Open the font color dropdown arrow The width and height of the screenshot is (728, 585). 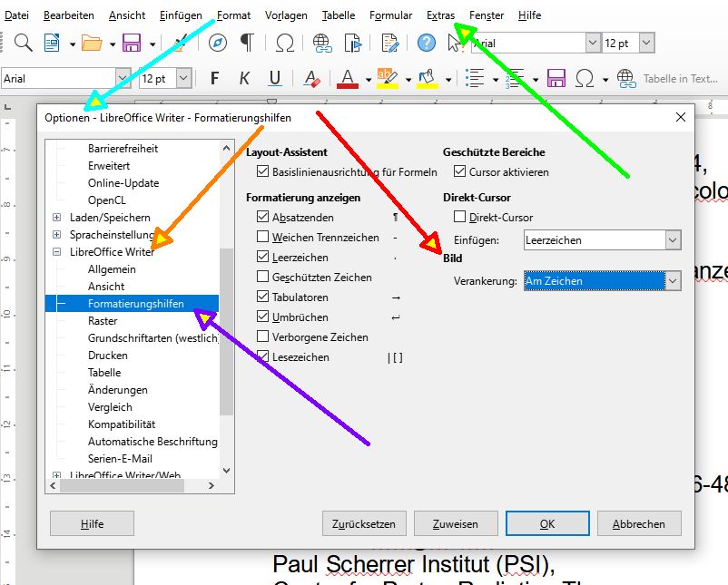tap(369, 80)
